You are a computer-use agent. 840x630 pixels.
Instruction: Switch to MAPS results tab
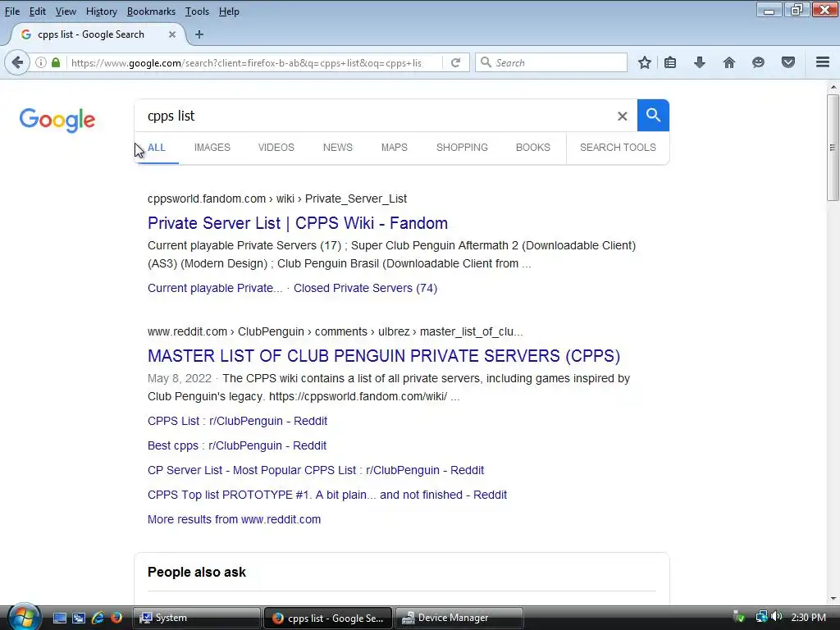395,148
